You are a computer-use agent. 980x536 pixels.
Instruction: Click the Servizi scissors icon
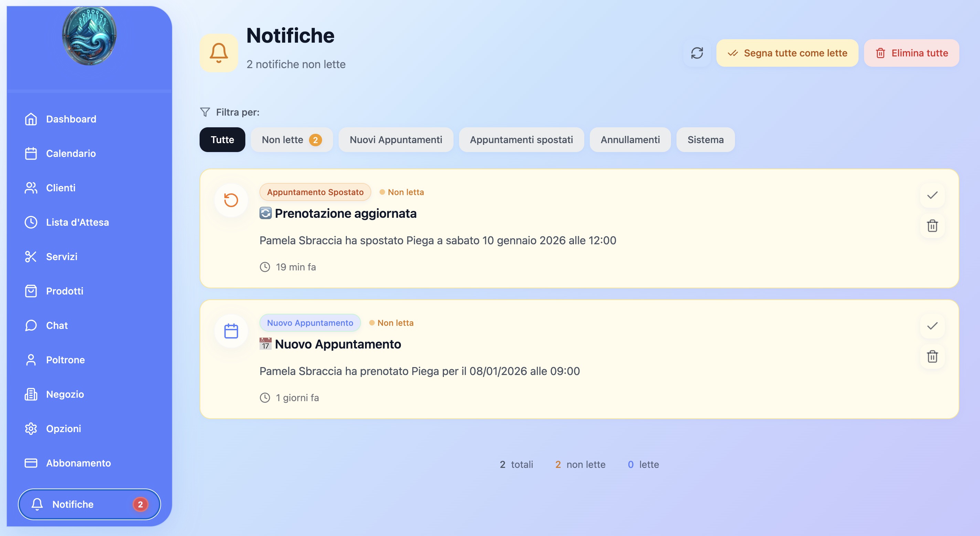coord(30,256)
